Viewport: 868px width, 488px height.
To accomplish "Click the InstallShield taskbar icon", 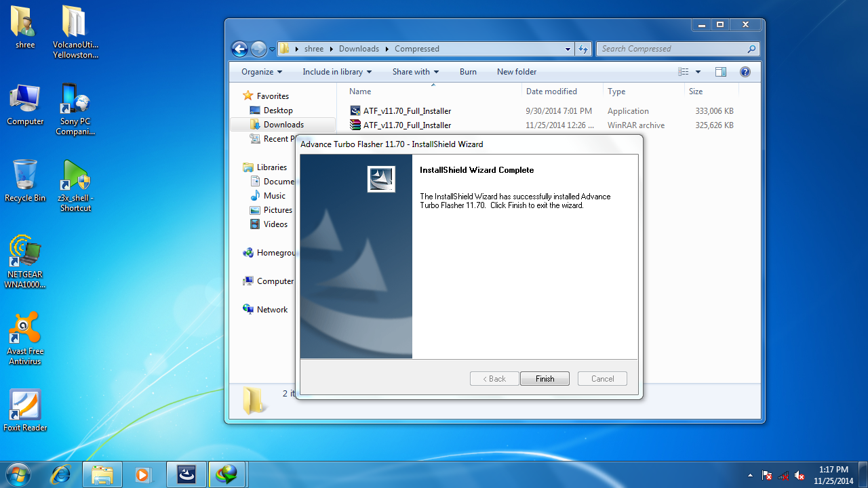I will [186, 474].
